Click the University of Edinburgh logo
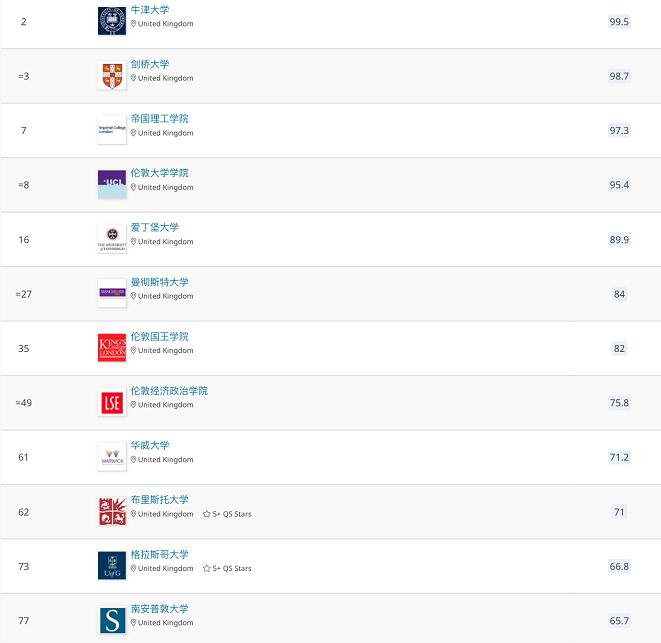The image size is (661, 643). pos(112,239)
